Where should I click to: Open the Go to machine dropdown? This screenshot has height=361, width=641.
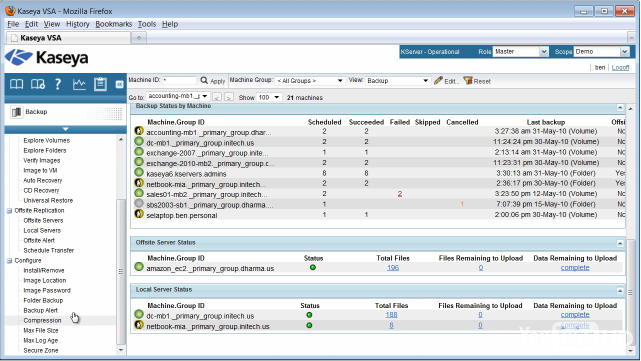178,96
